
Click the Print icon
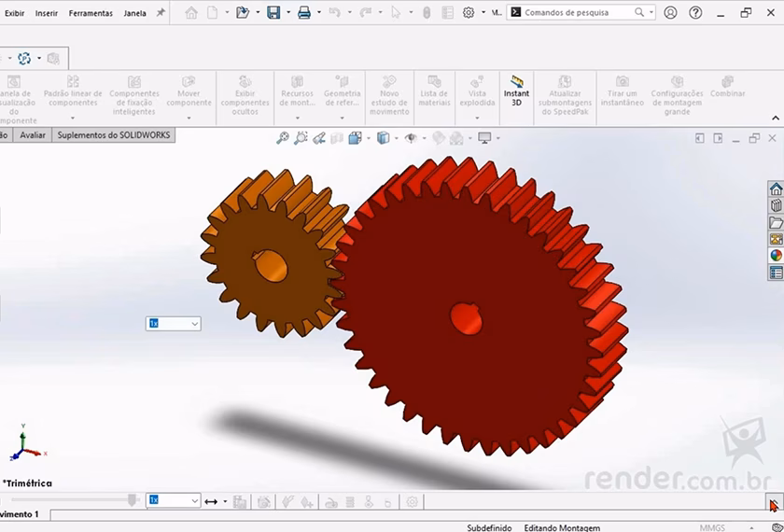(x=304, y=13)
